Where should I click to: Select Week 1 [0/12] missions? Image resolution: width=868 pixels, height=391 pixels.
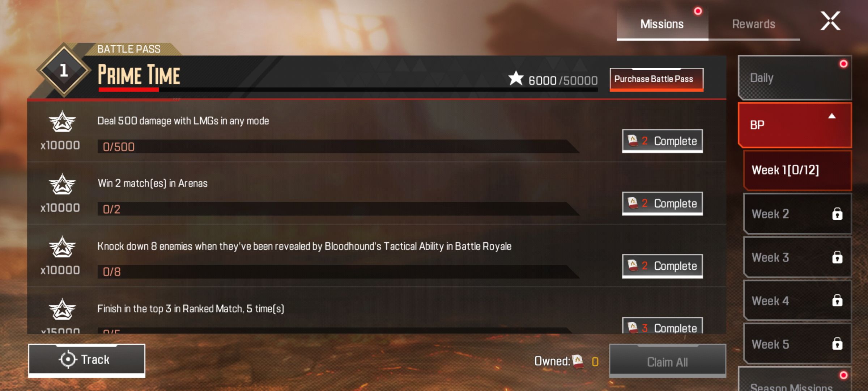797,170
